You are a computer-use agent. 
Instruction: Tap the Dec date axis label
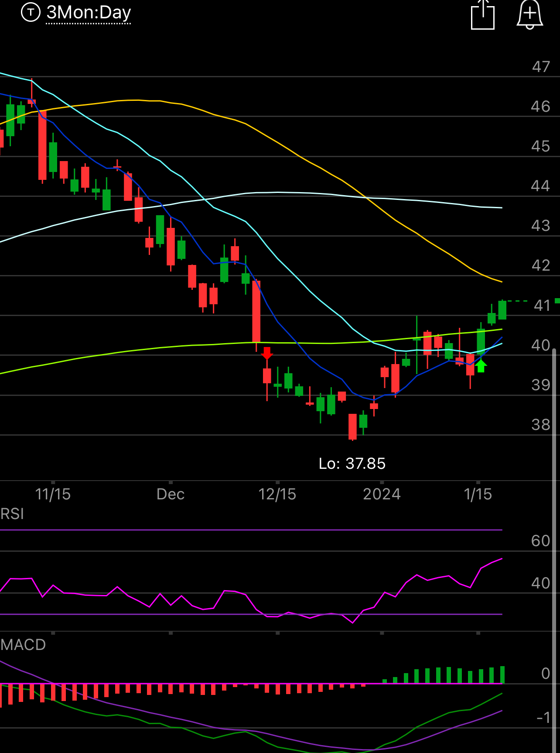click(x=171, y=494)
